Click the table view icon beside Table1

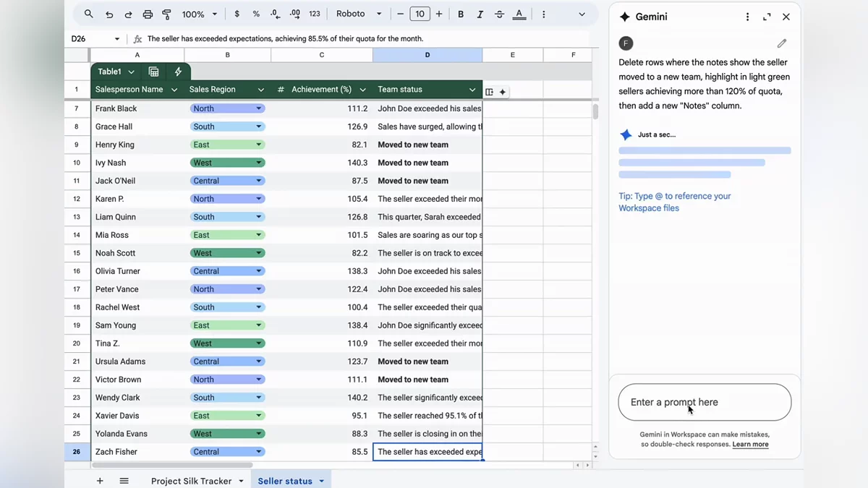153,72
